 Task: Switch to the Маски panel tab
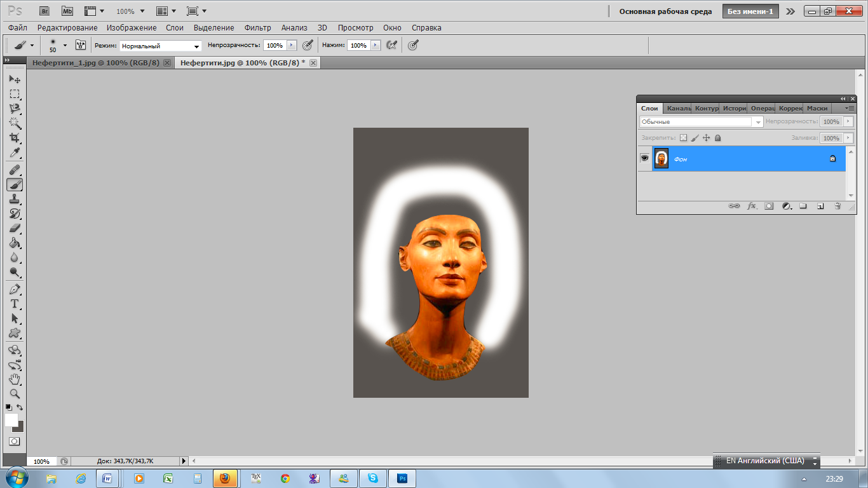click(x=817, y=109)
